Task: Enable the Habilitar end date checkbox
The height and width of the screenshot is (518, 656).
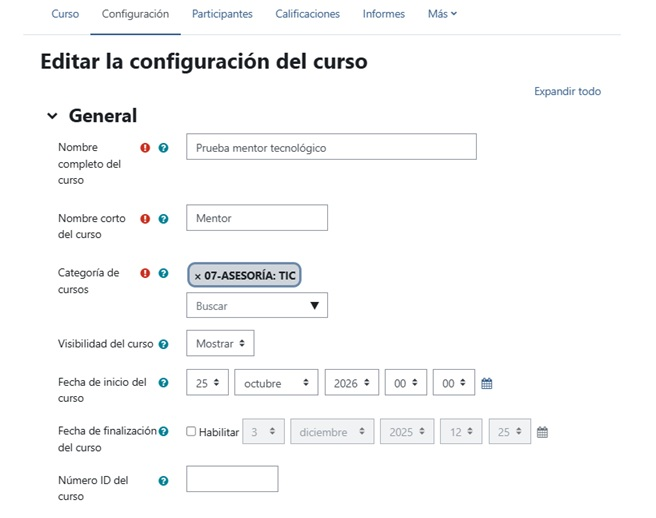Action: click(x=191, y=431)
